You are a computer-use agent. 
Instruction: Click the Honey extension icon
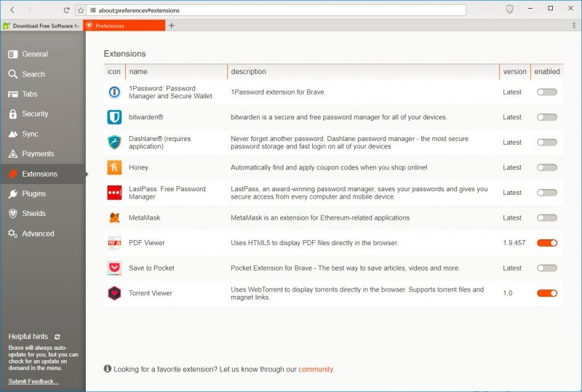coord(114,167)
